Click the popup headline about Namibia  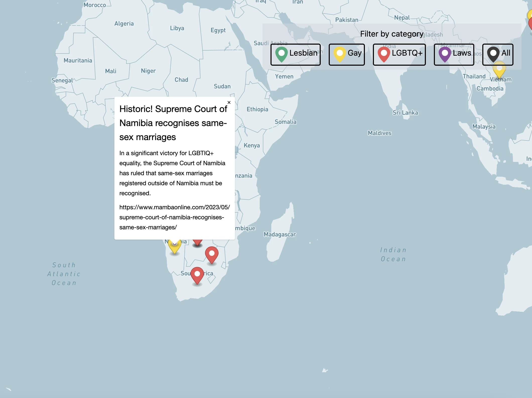click(x=173, y=123)
